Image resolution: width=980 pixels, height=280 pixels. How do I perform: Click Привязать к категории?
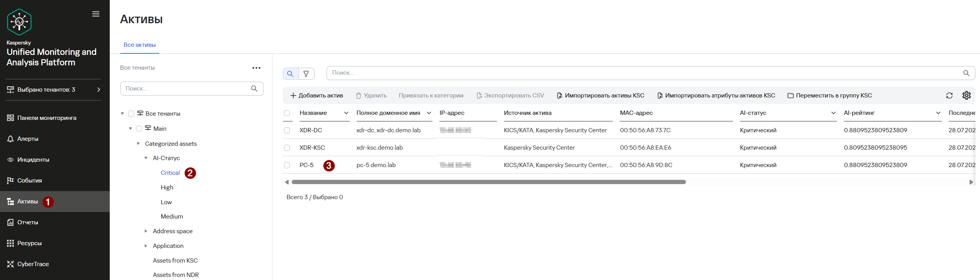pos(431,96)
